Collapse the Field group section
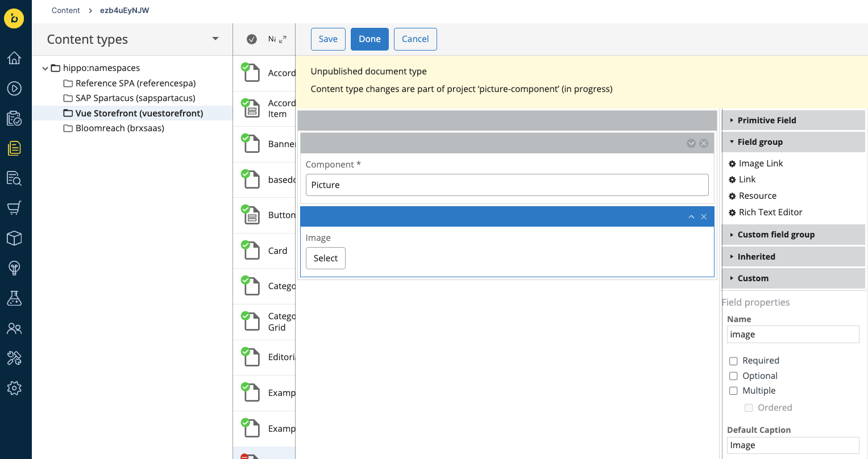The width and height of the screenshot is (868, 459). (x=794, y=142)
